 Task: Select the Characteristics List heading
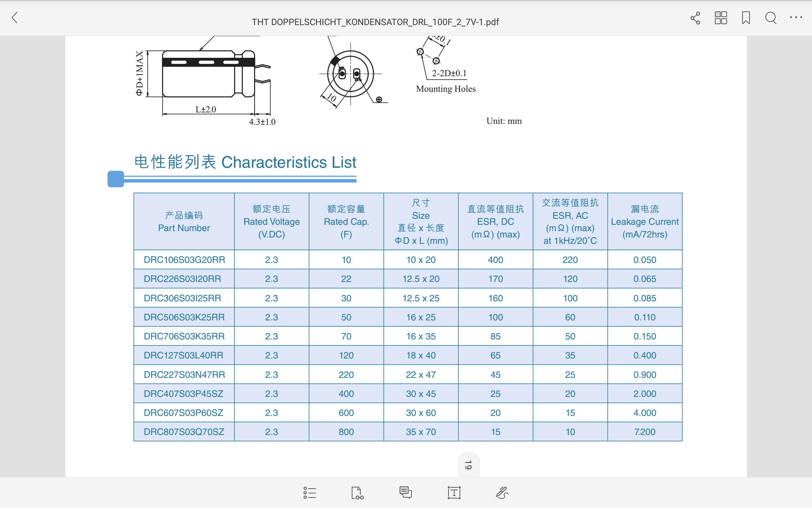point(245,162)
